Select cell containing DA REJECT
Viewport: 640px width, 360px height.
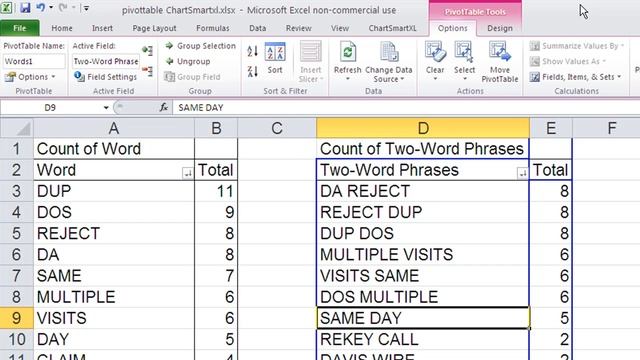coord(423,191)
